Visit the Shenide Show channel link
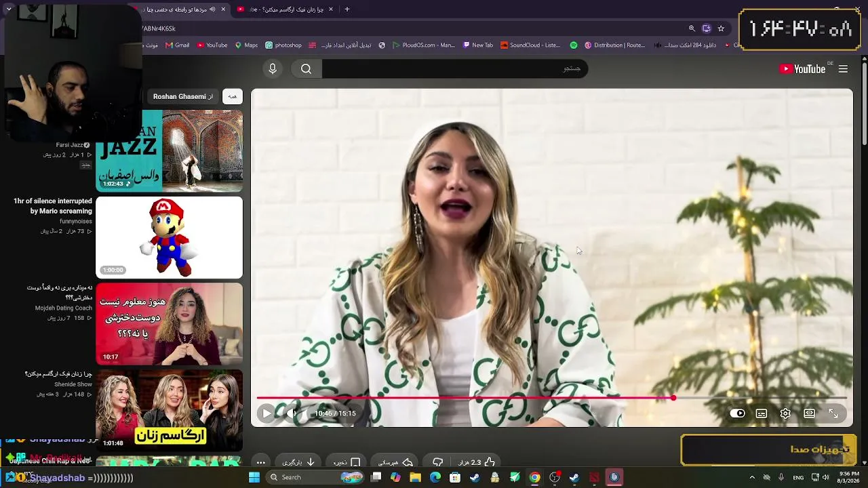Screen dimensions: 868x488 coord(73,384)
